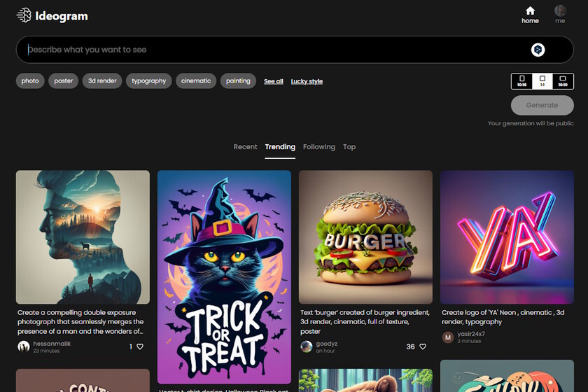This screenshot has height=392, width=588.
Task: Open hessanmalik's avatar icon
Action: point(24,346)
